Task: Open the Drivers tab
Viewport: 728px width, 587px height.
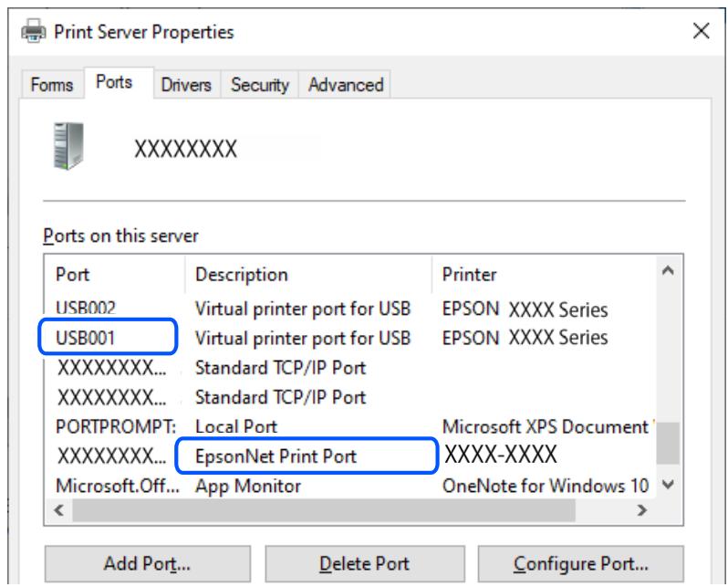Action: coord(185,85)
